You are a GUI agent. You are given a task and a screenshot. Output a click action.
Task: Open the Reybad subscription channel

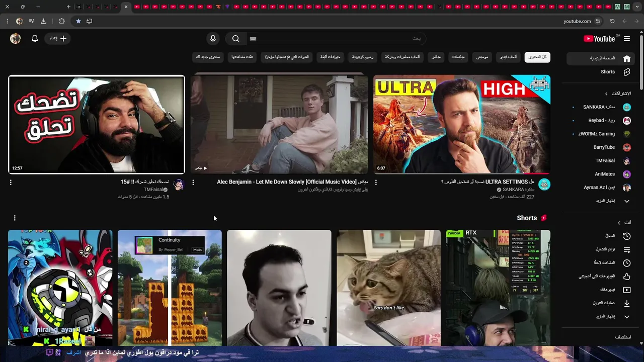point(601,121)
